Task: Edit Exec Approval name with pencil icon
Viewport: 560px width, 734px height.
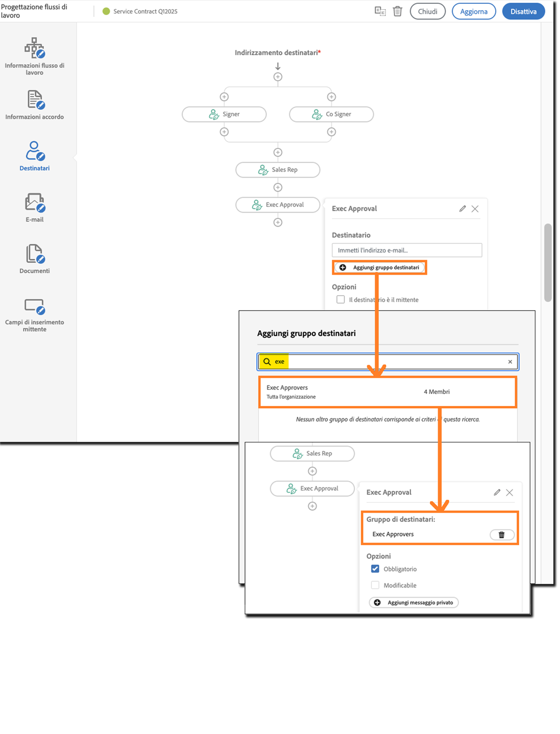Action: click(462, 209)
